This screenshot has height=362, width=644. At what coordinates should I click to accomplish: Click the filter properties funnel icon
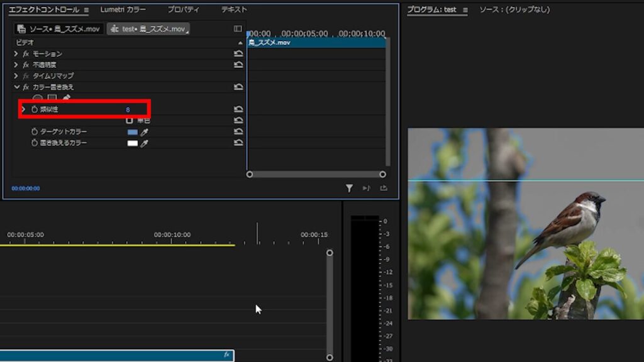click(349, 188)
